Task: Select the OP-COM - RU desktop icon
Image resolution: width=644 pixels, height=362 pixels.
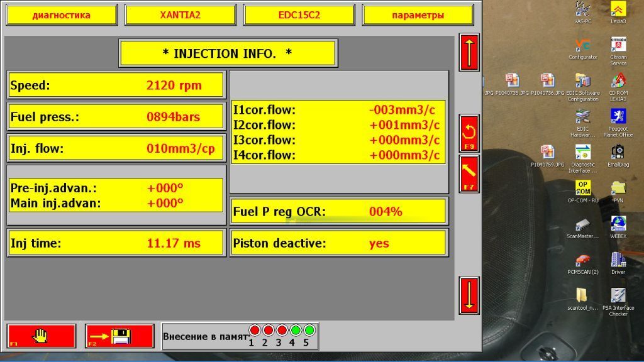Action: tap(583, 192)
